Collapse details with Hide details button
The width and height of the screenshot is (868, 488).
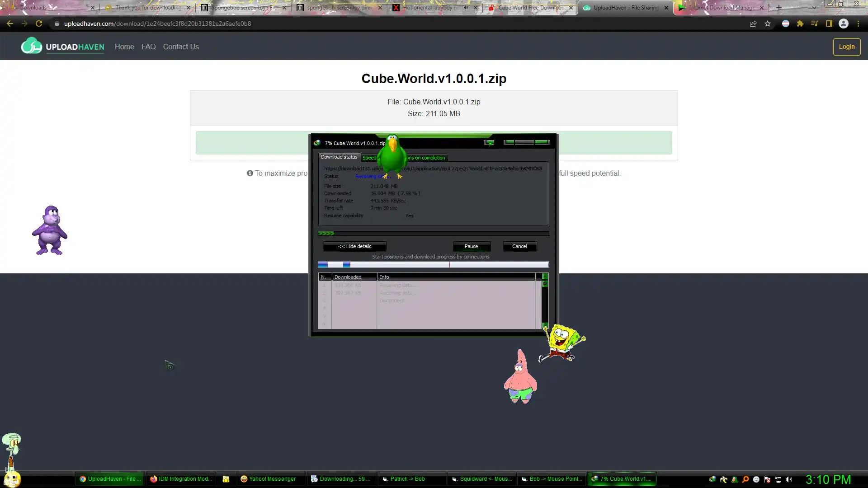tap(354, 246)
